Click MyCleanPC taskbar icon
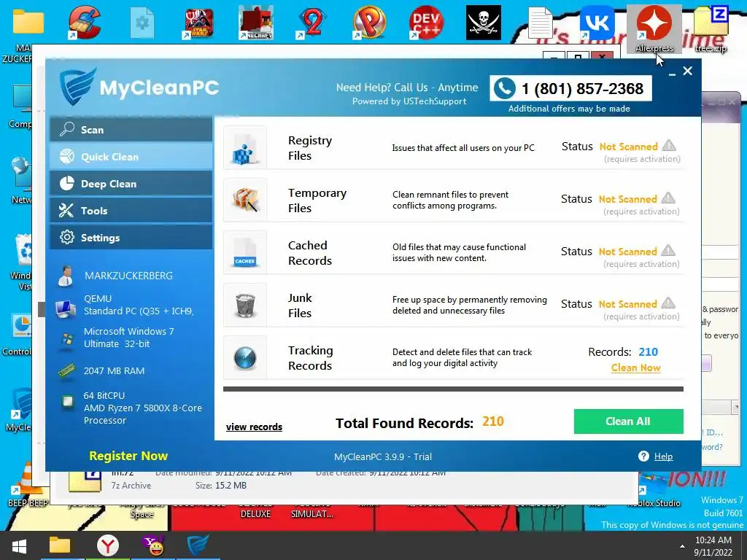This screenshot has height=560, width=747. 197,545
